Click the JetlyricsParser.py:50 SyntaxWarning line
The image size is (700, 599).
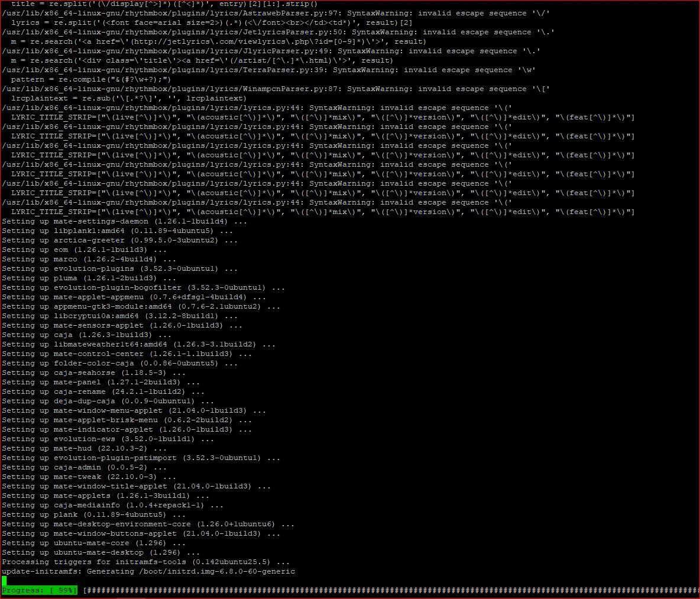click(278, 32)
